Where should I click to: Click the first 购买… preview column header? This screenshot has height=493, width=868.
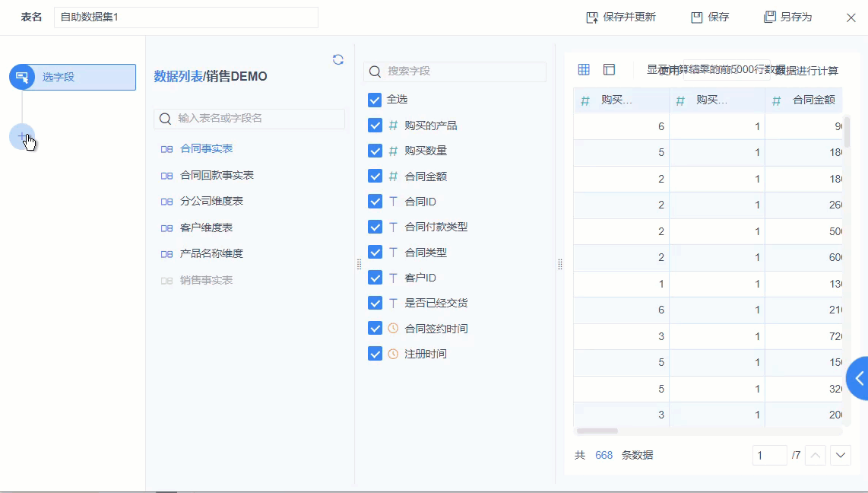(x=622, y=100)
